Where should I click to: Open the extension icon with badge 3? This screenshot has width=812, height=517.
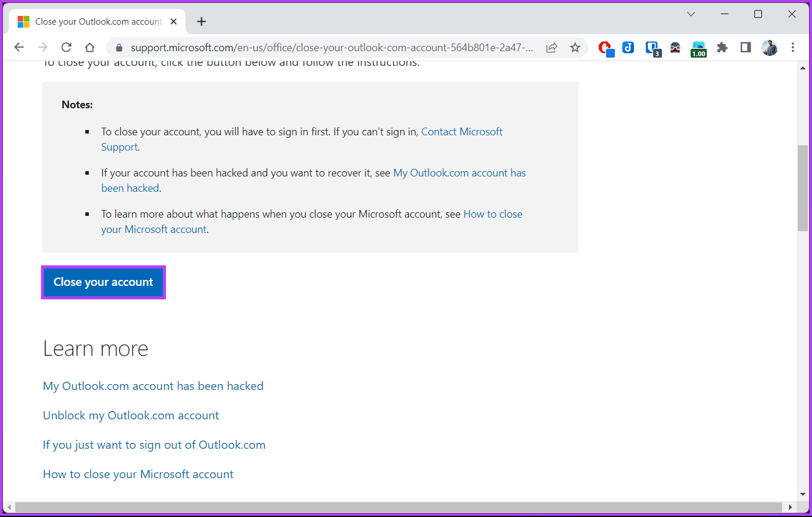(x=652, y=48)
